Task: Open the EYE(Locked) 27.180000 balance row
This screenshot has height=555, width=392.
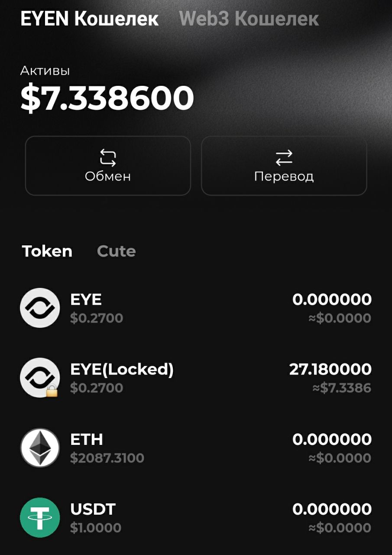Action: (x=196, y=378)
